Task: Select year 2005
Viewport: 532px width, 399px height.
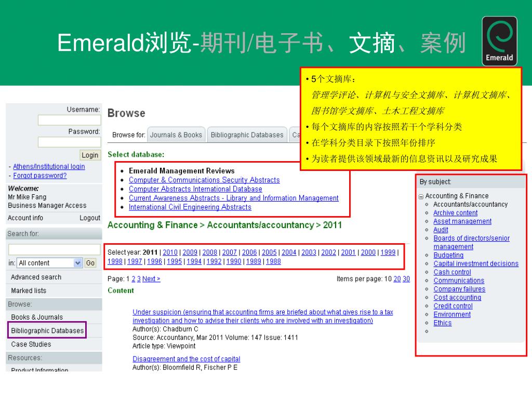Action: (269, 252)
